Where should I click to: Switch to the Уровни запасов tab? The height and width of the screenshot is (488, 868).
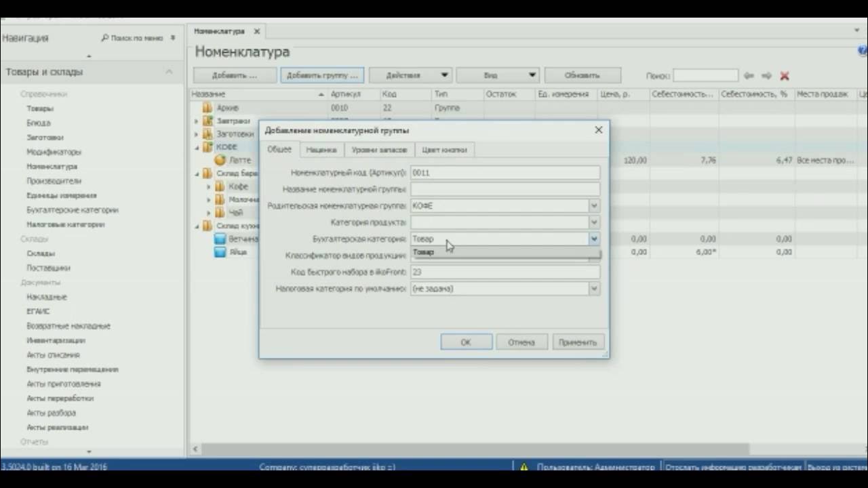click(x=379, y=150)
